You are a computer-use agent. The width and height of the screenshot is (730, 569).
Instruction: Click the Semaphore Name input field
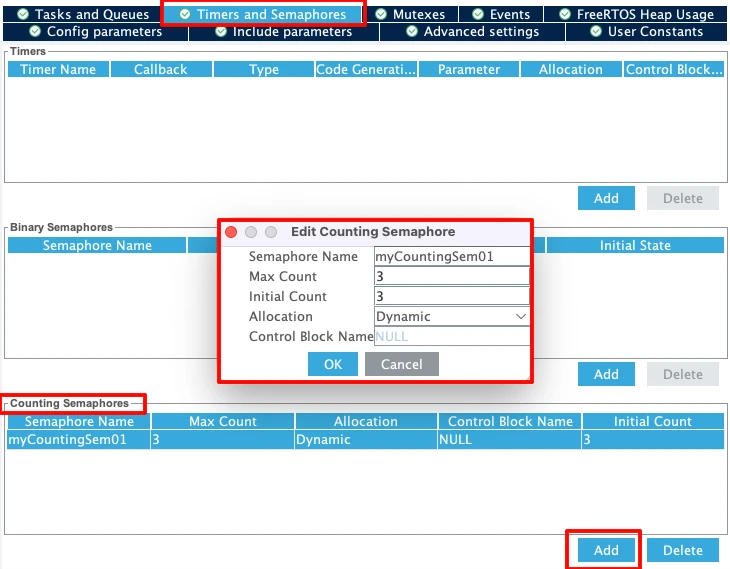(451, 257)
